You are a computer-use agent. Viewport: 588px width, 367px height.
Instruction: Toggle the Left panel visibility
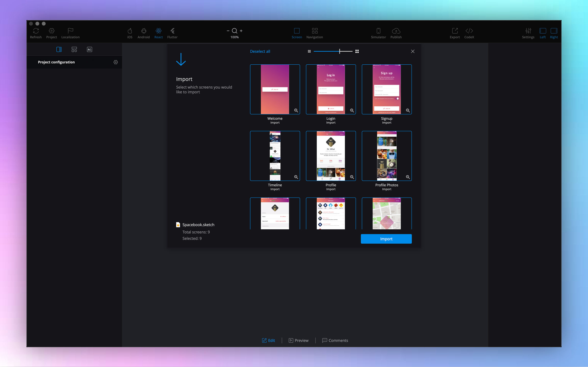542,31
